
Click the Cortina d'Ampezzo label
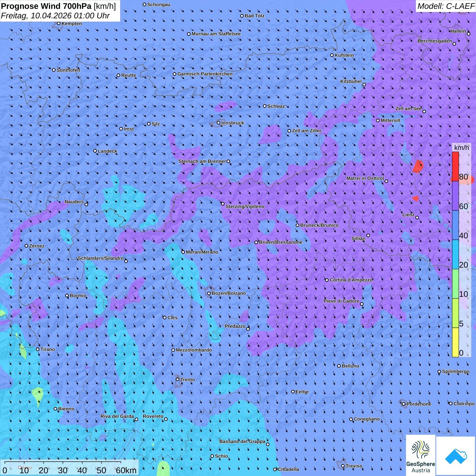(x=351, y=280)
